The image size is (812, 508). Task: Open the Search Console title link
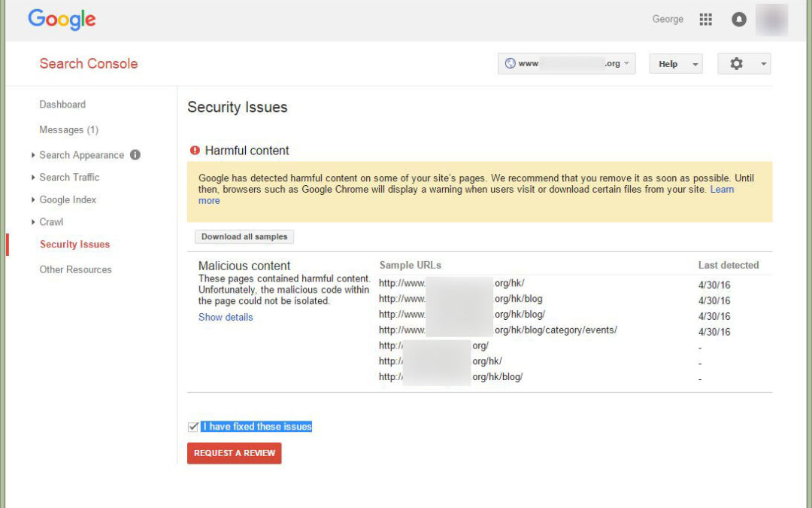(89, 63)
